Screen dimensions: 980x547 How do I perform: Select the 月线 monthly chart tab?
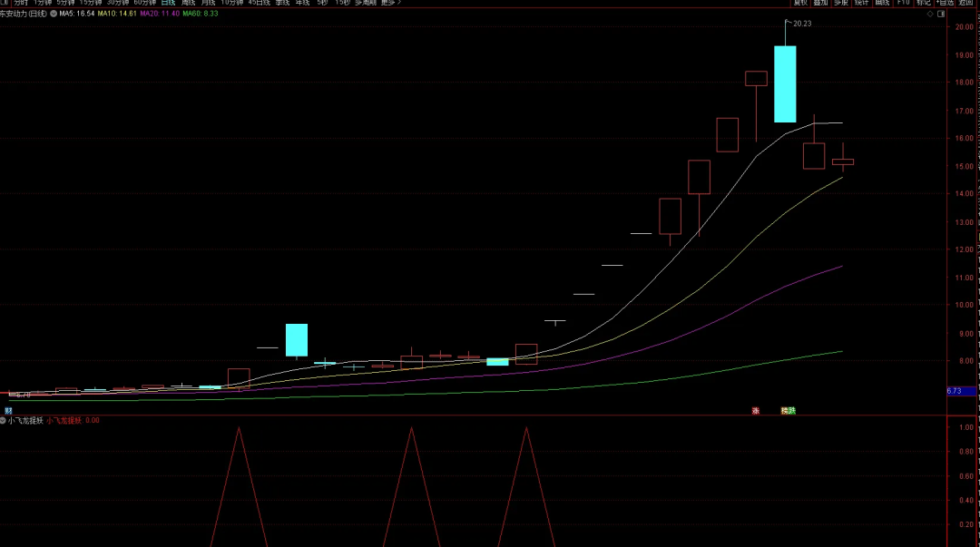(x=208, y=3)
